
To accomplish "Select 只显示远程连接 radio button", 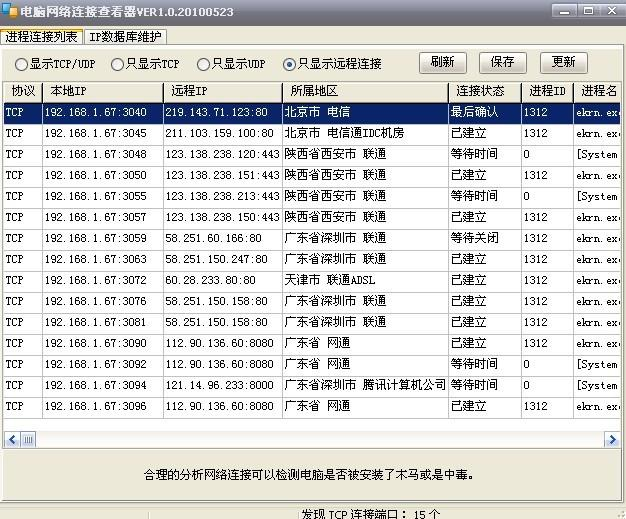I will click(332, 64).
